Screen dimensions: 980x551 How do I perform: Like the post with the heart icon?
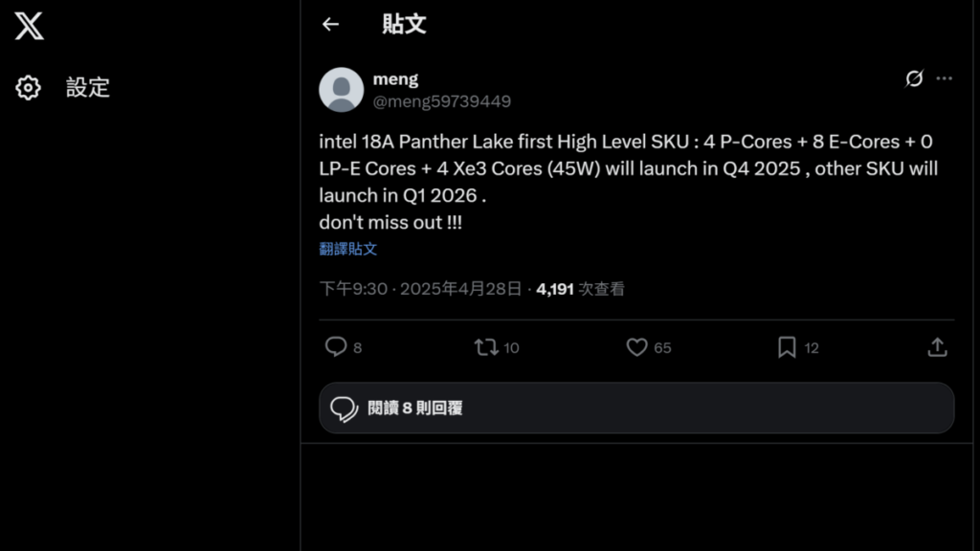pyautogui.click(x=636, y=346)
